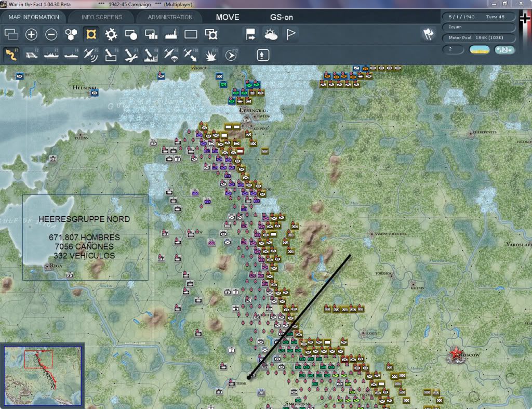Image resolution: width=532 pixels, height=409 pixels.
Task: Click the small field showing 2
Action: pos(453,49)
